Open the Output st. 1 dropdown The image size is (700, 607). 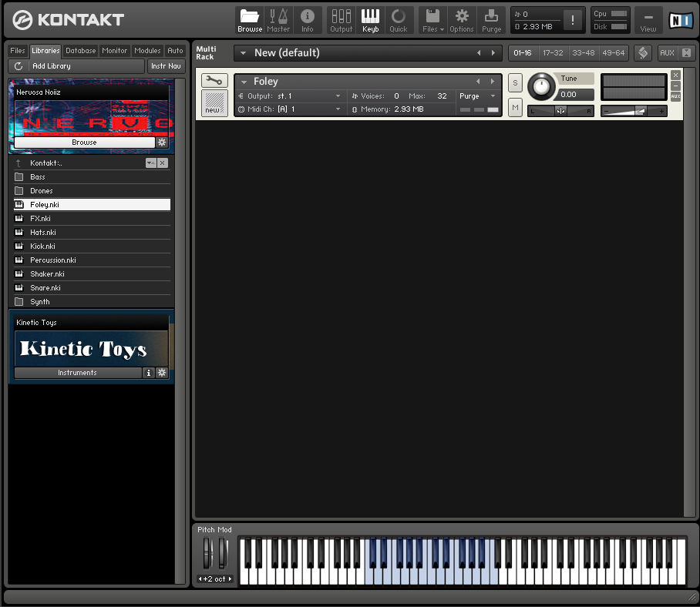(338, 96)
